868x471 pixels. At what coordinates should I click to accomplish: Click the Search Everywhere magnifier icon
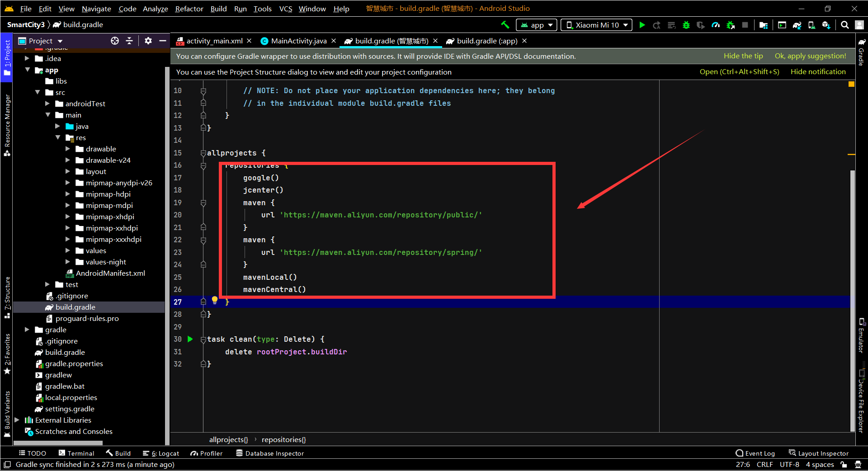click(x=844, y=25)
